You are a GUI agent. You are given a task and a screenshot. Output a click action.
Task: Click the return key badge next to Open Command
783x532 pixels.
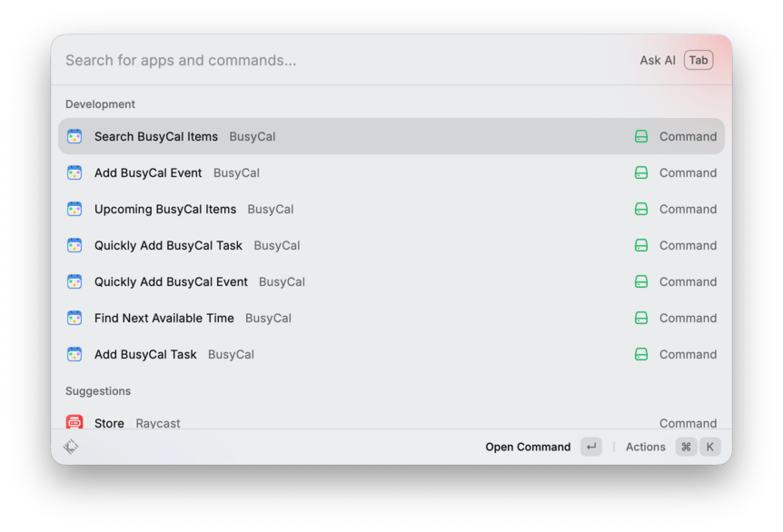[x=590, y=446]
